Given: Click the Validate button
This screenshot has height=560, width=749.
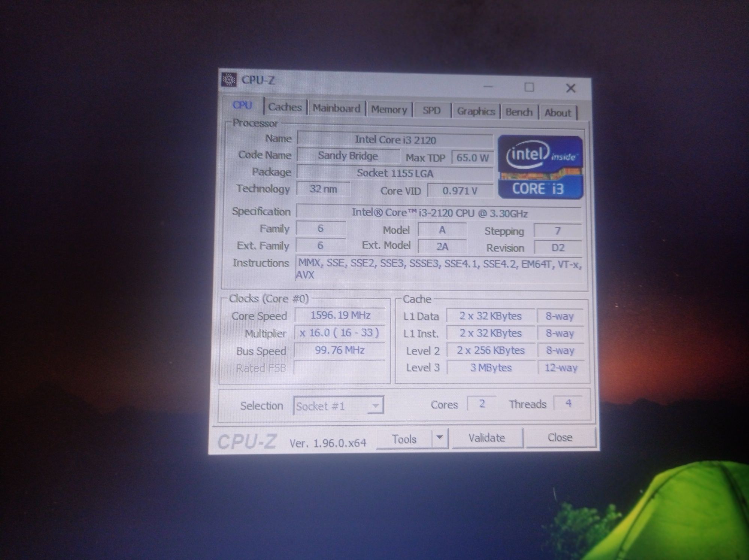Looking at the screenshot, I should [x=486, y=438].
